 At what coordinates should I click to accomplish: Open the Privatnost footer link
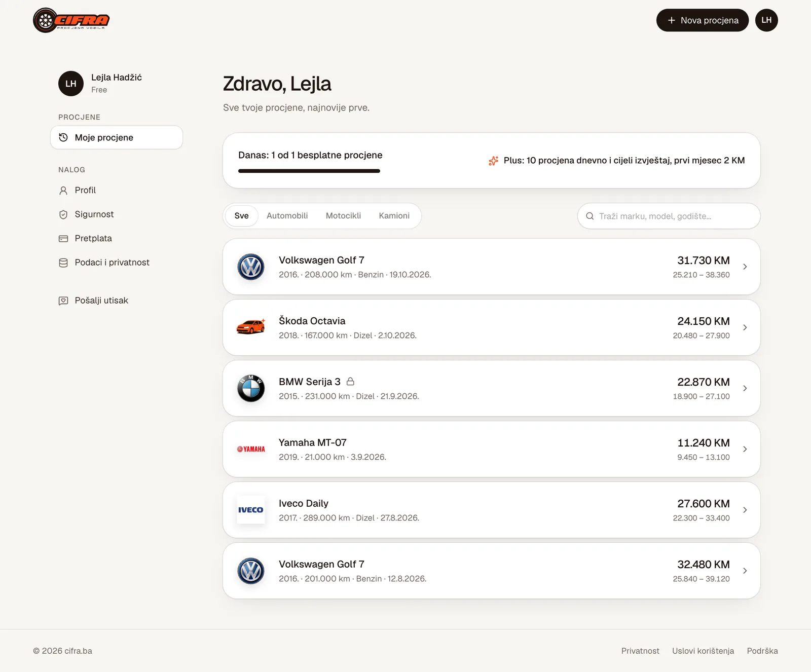tap(640, 651)
